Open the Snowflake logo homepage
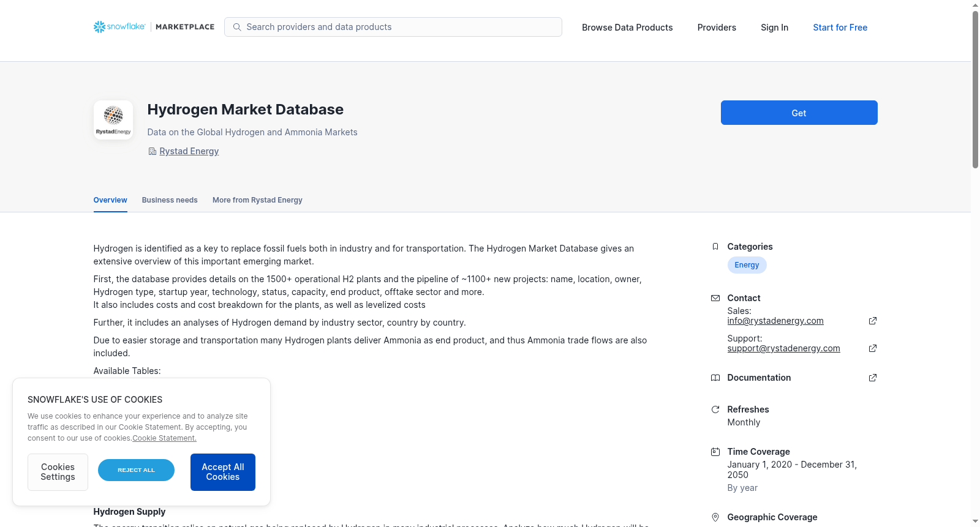 pyautogui.click(x=119, y=27)
